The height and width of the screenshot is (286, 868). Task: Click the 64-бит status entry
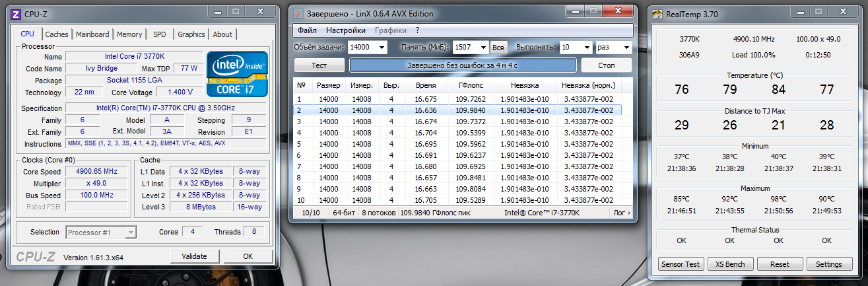click(344, 213)
